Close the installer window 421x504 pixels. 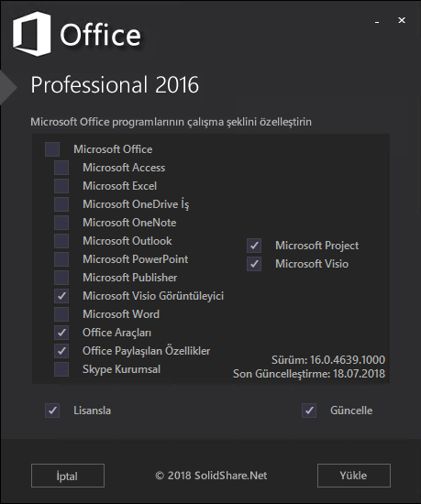[x=402, y=20]
